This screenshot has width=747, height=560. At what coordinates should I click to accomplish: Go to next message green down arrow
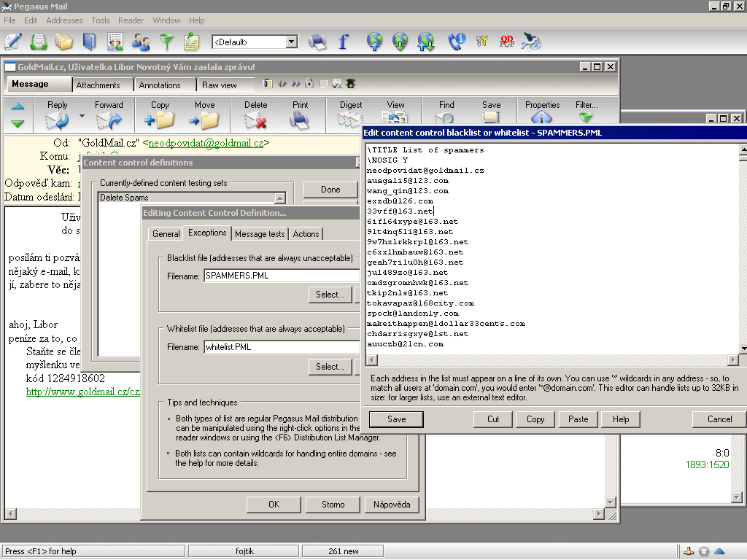click(x=18, y=124)
